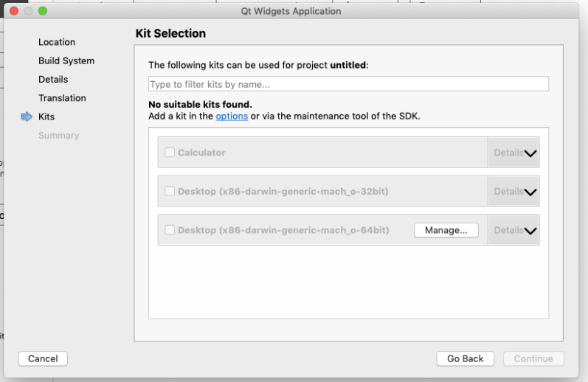Show Details for the Desktop 64bit kit
This screenshot has height=382, width=588.
(x=513, y=230)
